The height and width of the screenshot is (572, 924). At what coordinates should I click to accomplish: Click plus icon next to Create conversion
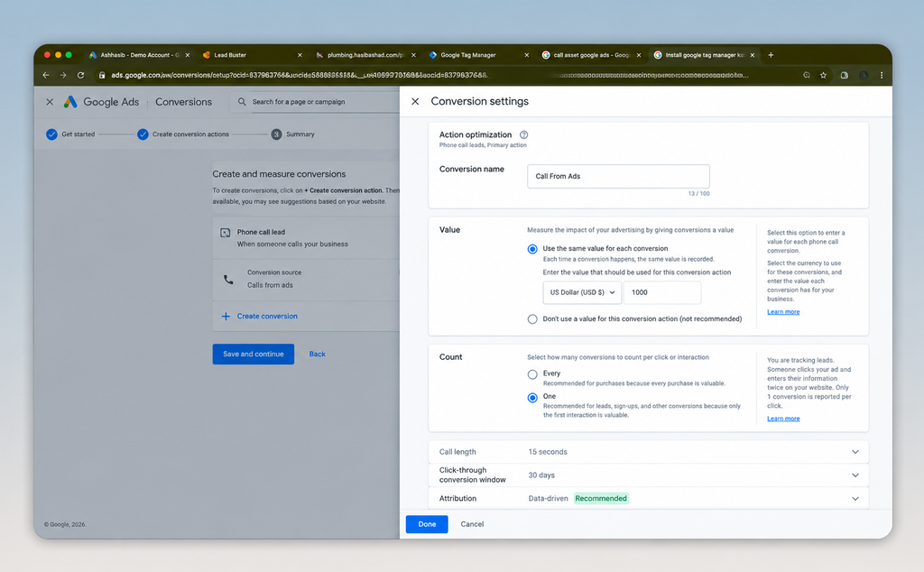pos(226,317)
